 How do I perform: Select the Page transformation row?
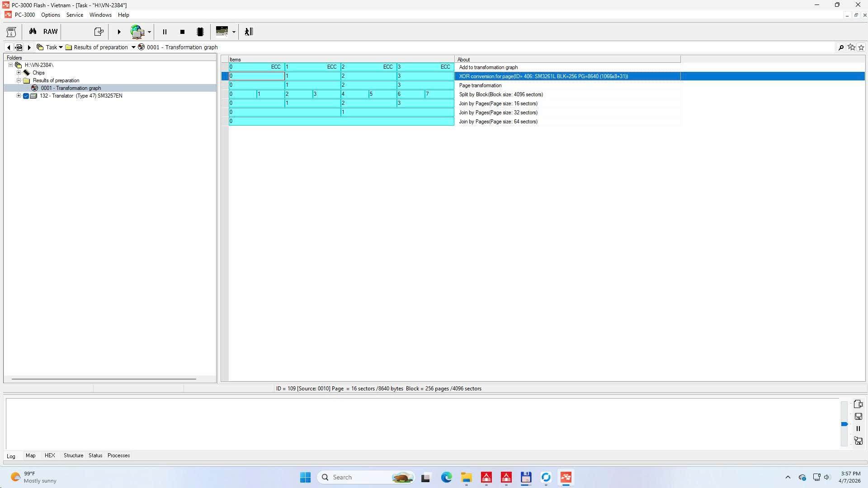click(454, 85)
